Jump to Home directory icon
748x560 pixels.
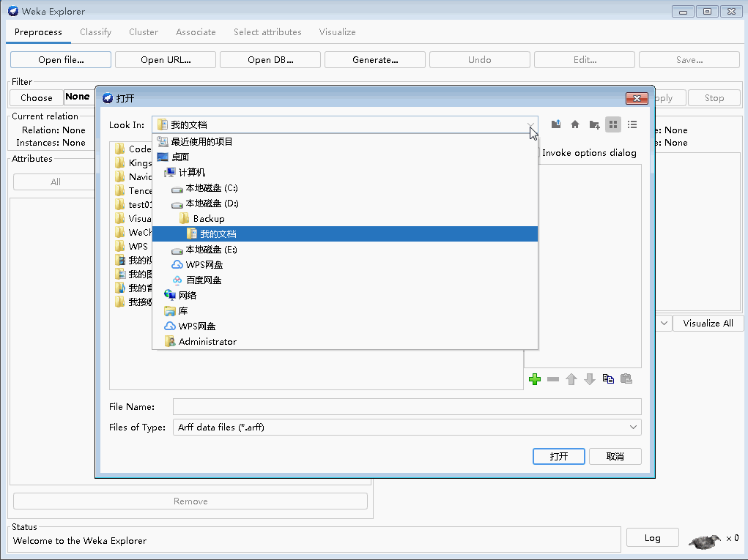[575, 124]
